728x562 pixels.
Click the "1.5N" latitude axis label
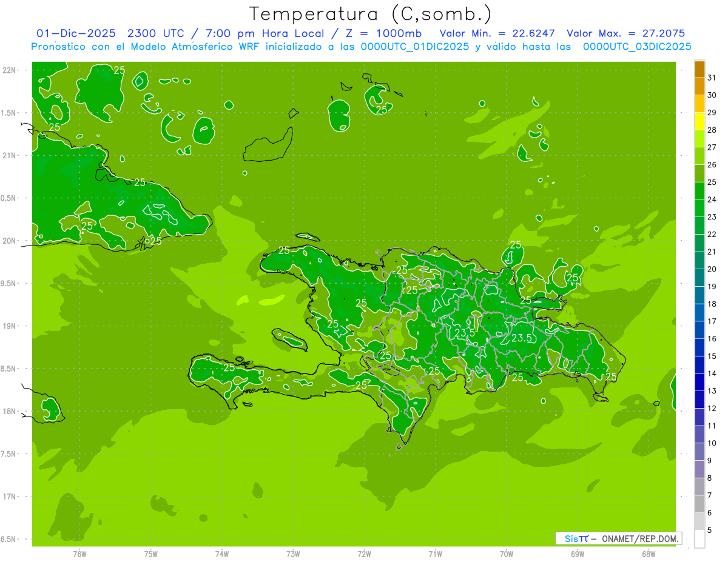(9, 113)
